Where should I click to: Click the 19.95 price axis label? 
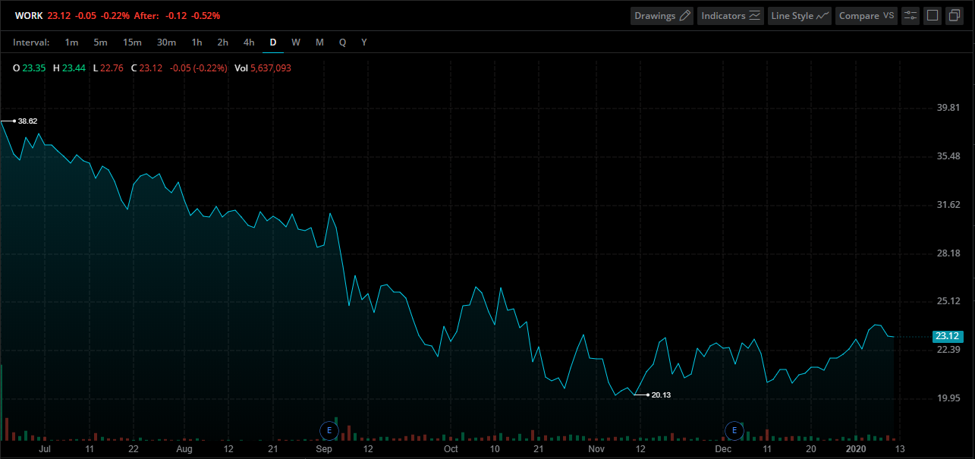(x=948, y=398)
